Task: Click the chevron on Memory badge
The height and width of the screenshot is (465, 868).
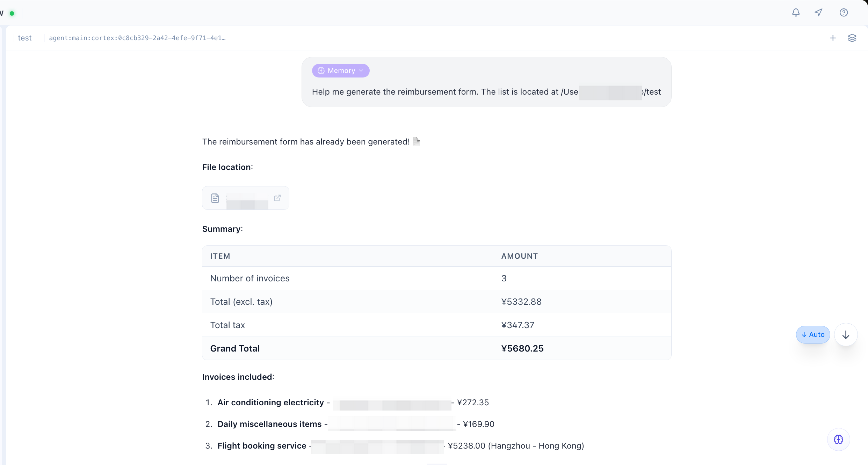Action: tap(361, 71)
